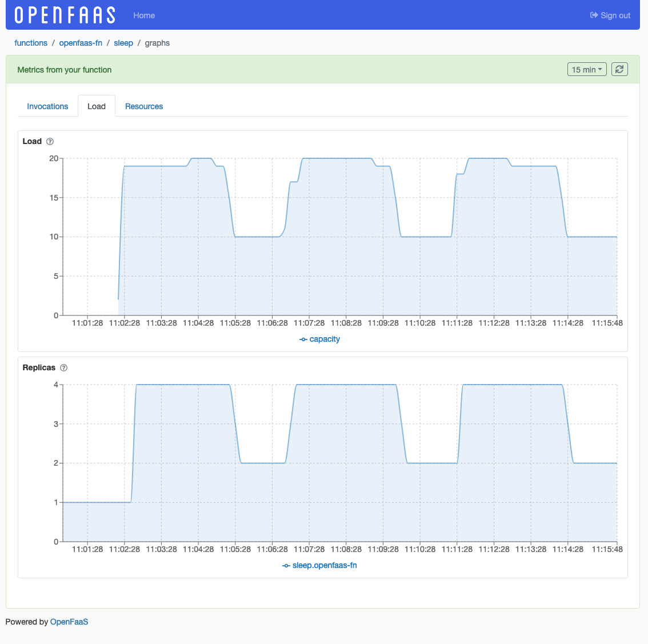The height and width of the screenshot is (644, 648).
Task: Expand the time range selector caret
Action: point(601,69)
